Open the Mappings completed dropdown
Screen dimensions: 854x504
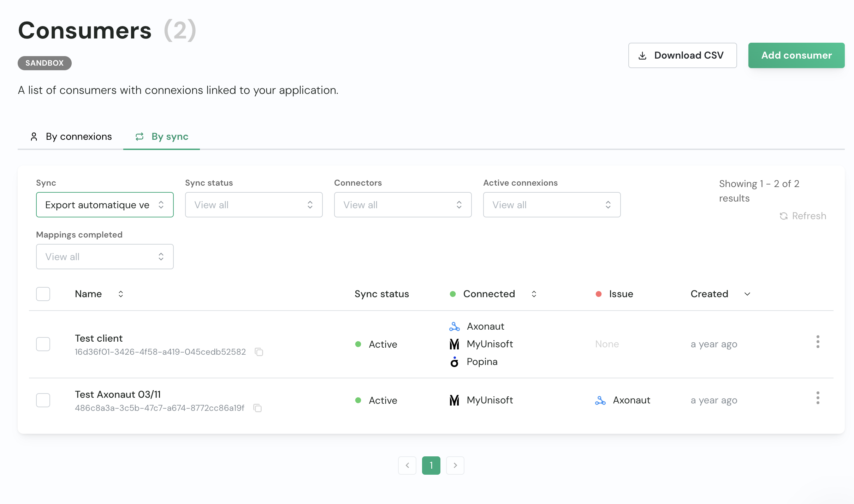105,257
